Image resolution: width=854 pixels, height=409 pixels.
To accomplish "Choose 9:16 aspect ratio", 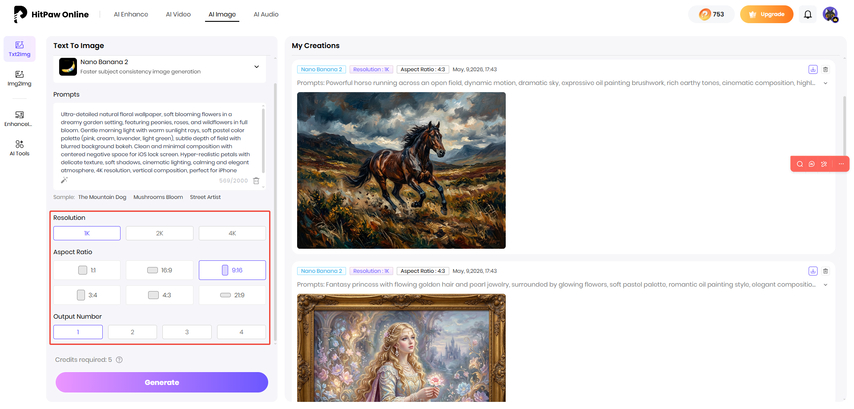I will point(233,270).
